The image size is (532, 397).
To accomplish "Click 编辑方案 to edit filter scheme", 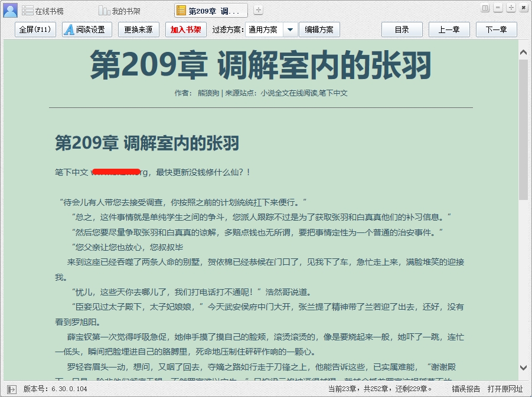I will coord(319,29).
